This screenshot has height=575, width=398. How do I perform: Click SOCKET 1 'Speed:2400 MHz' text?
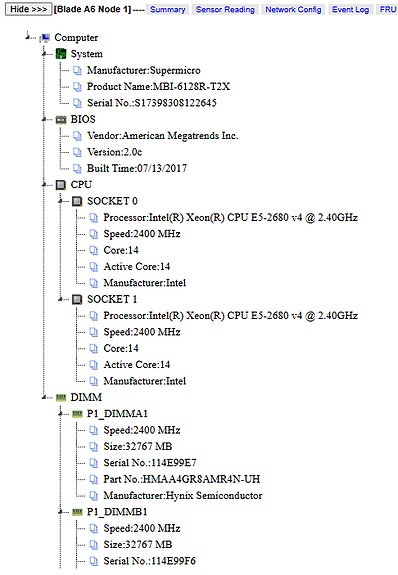142,332
